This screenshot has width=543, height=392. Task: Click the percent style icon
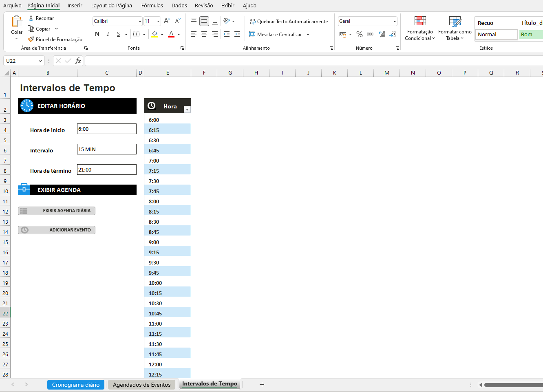[x=359, y=35]
